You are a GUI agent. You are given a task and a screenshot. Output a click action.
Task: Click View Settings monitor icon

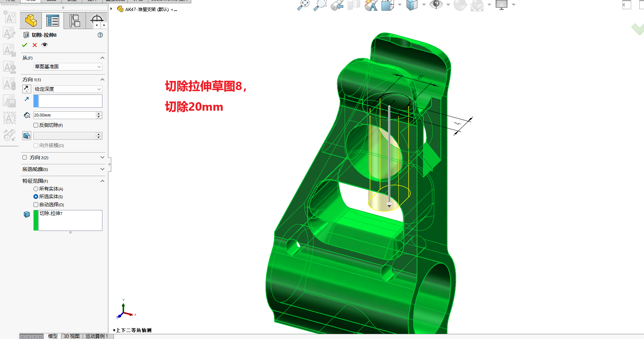(x=502, y=4)
